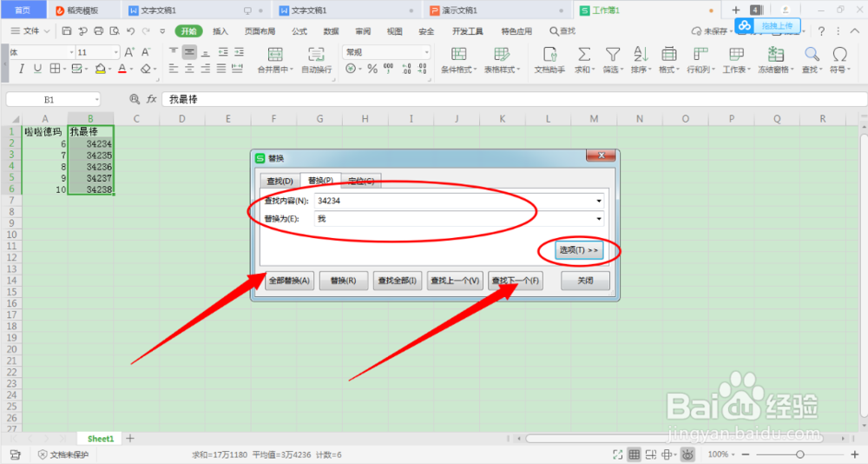Click the Merge and Center (合并居中) icon
Image resolution: width=868 pixels, height=464 pixels.
point(275,55)
